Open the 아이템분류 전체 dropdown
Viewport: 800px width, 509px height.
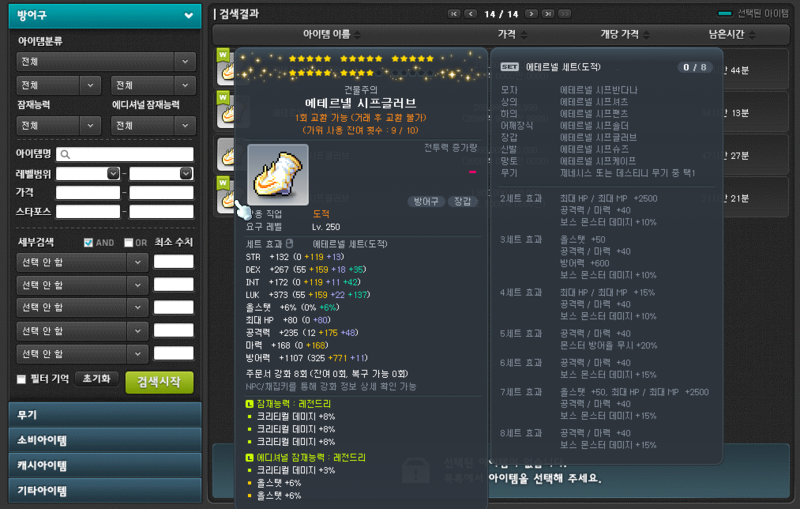[106, 62]
